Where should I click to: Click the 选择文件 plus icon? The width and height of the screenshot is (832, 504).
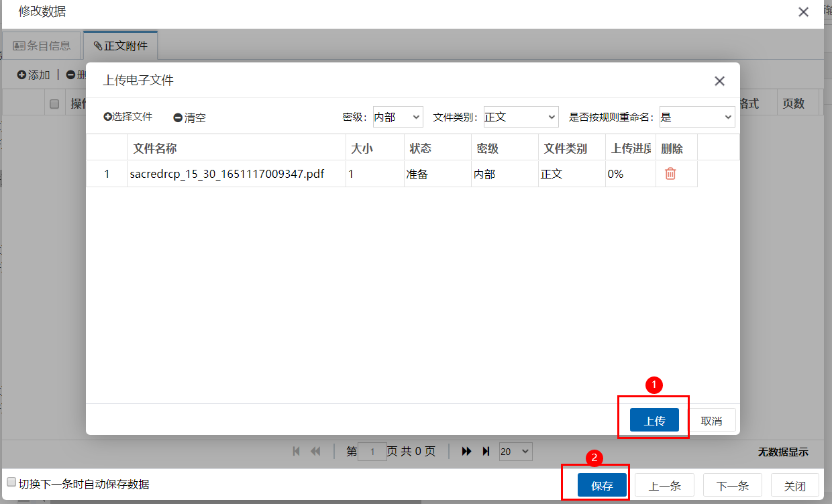pos(107,117)
